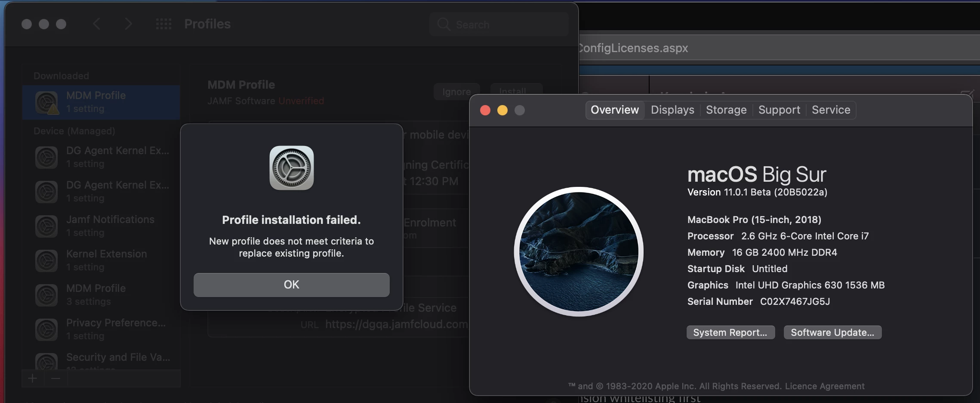Image resolution: width=980 pixels, height=403 pixels.
Task: Go forward with the Profiles forward arrow
Action: point(128,24)
